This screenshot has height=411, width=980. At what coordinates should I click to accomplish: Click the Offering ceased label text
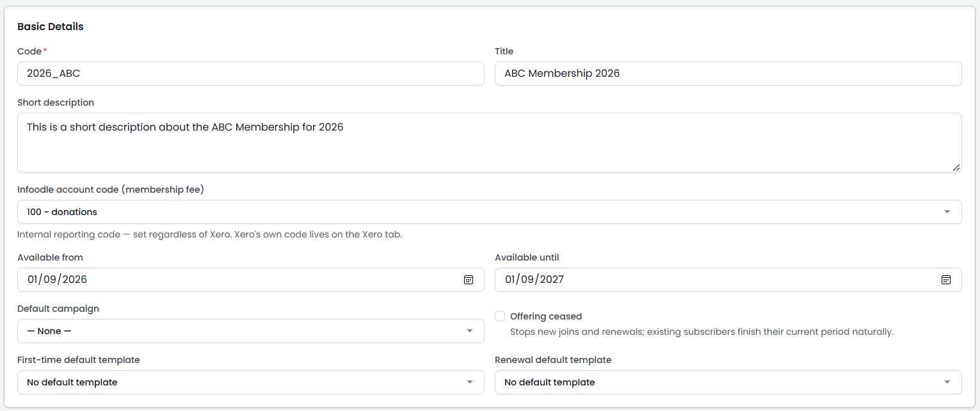point(546,316)
